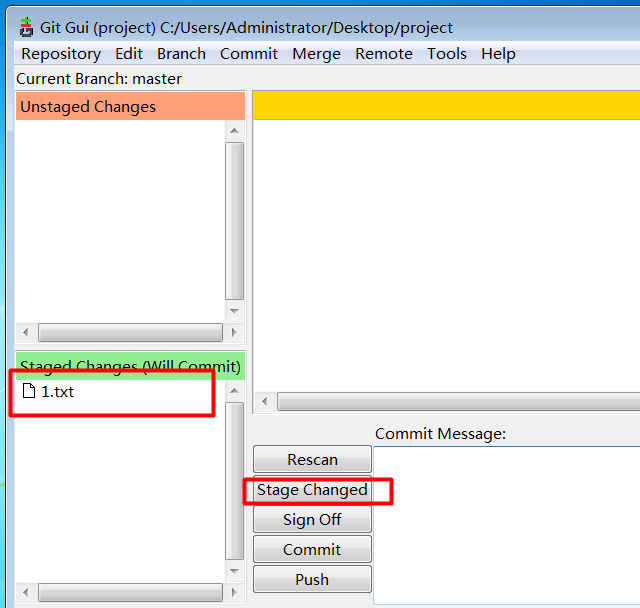
Task: Click the Unstaged Changes horizontal scrollbar thumb
Action: click(x=130, y=333)
